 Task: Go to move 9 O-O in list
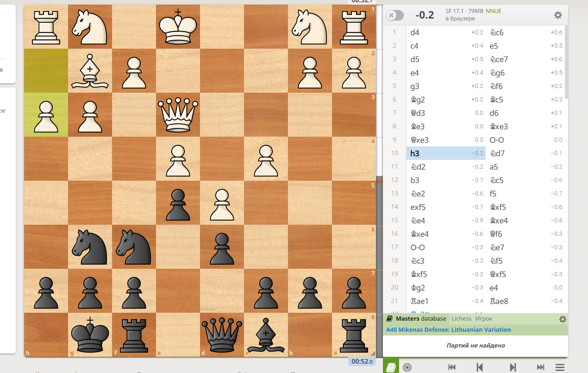click(496, 140)
